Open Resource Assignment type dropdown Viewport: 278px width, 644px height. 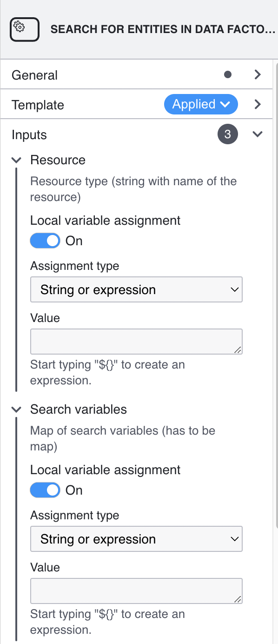coord(136,289)
